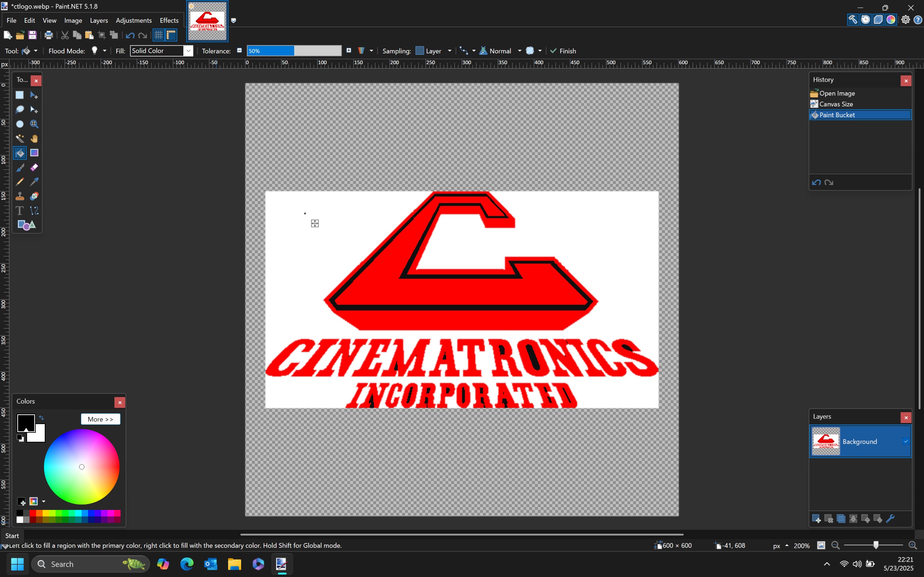This screenshot has height=577, width=924.
Task: Toggle the rulers display button
Action: [x=171, y=35]
